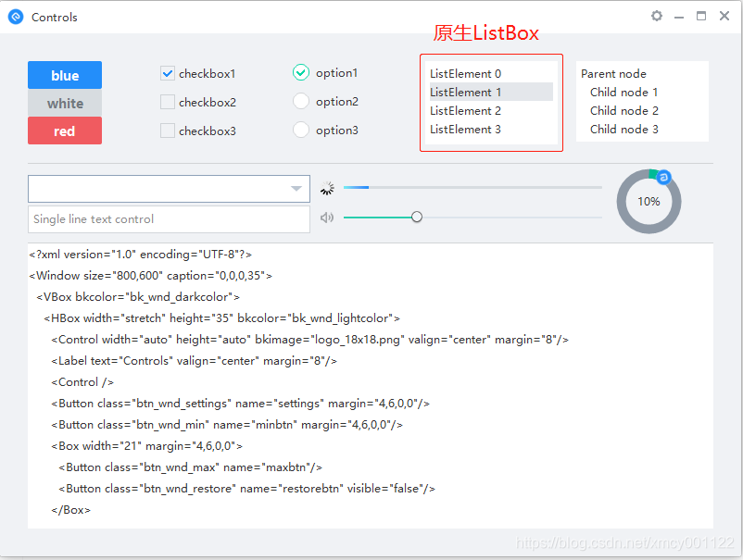Click the Window size="800,600" XML line

coord(150,276)
